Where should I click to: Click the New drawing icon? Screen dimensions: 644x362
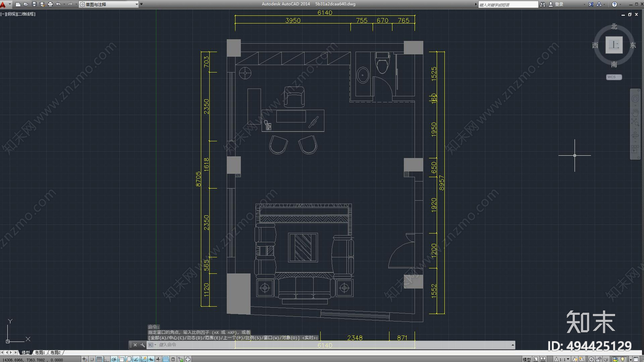(x=18, y=4)
